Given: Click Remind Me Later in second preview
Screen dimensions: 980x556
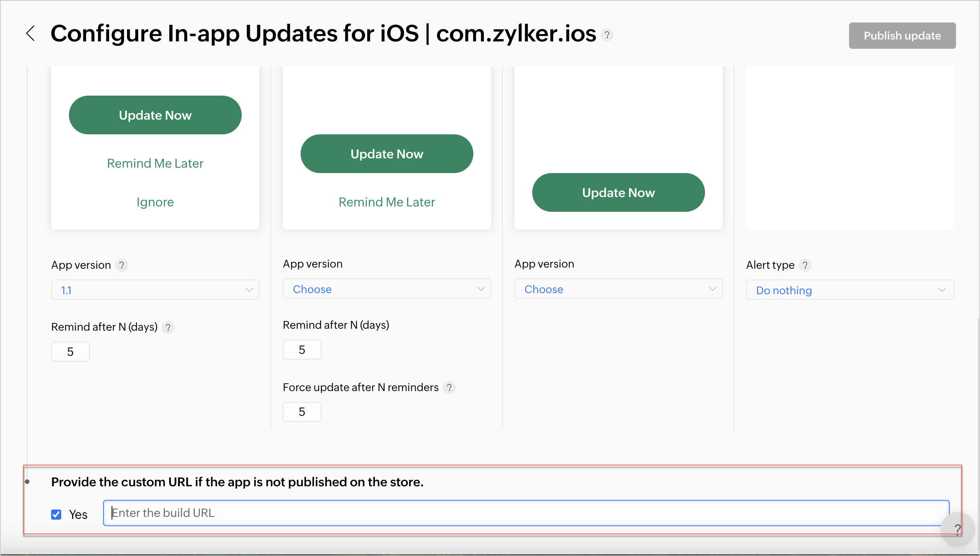Looking at the screenshot, I should click(x=387, y=202).
